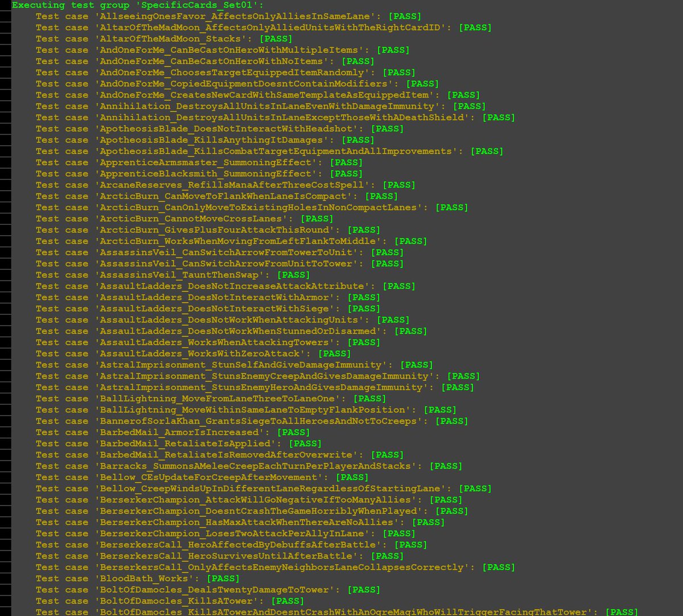
Task: Select 'ArcticBurn_GivesPlusFourAttackThisRound' line
Action: (x=208, y=230)
